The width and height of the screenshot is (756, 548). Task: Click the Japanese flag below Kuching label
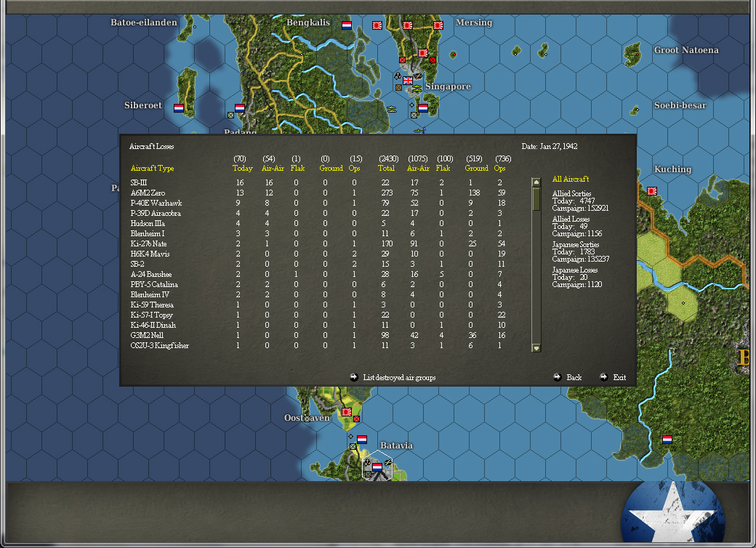pyautogui.click(x=652, y=191)
